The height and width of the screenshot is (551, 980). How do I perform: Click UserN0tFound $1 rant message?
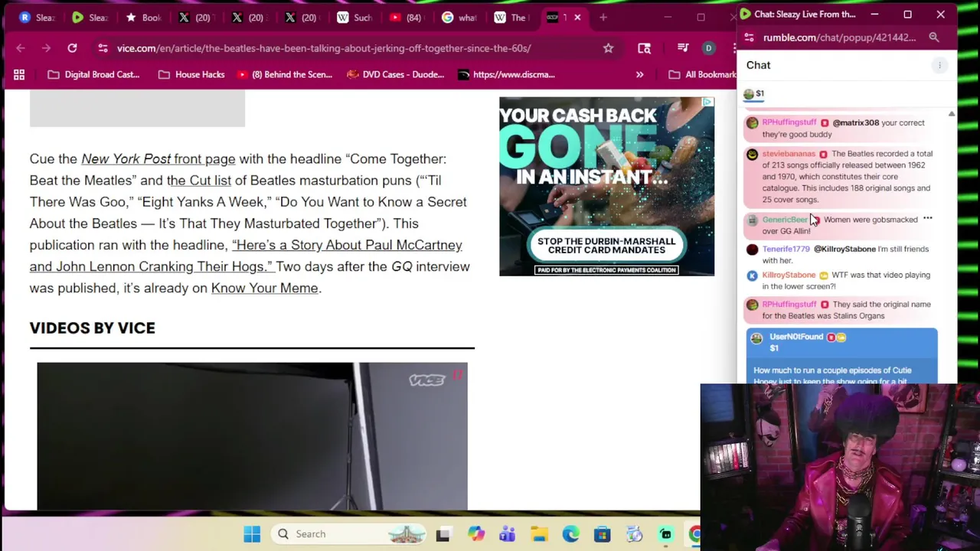[841, 356]
